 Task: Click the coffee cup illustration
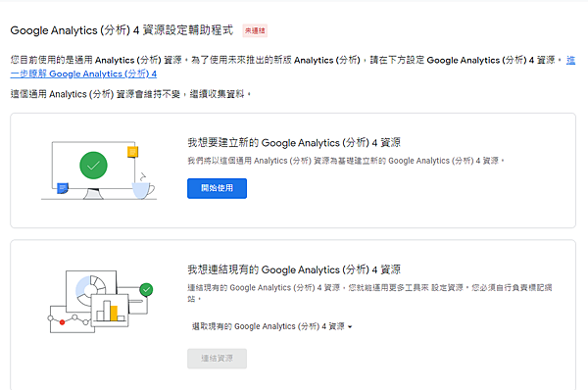coord(142,190)
